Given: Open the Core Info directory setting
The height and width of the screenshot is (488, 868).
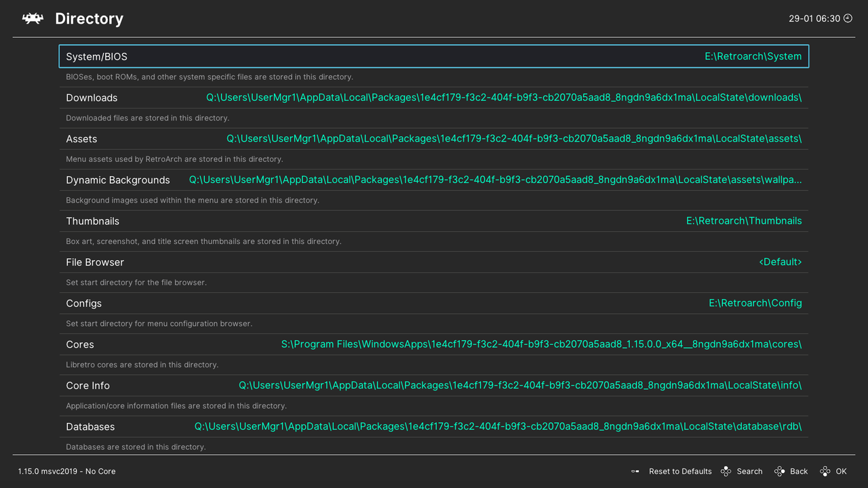Looking at the screenshot, I should coord(434,386).
